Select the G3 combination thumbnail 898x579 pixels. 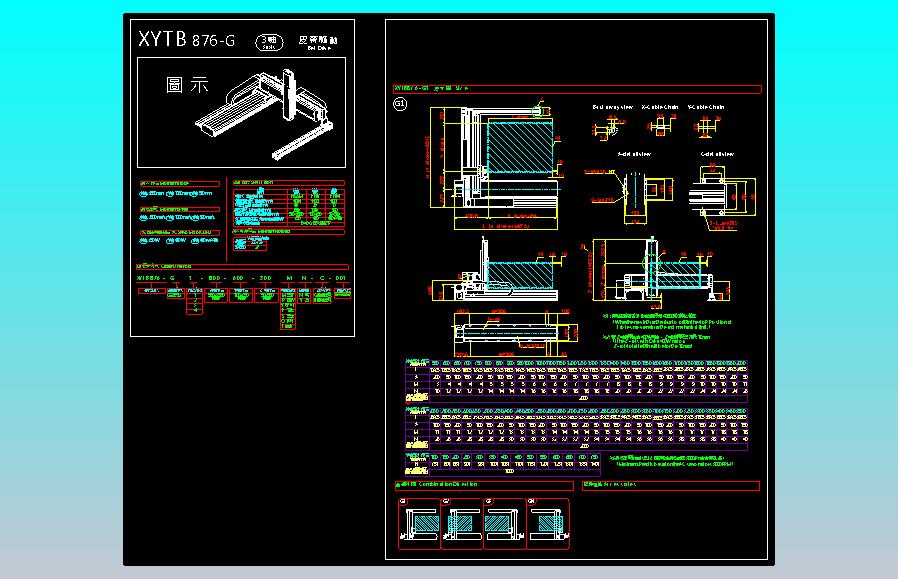click(505, 524)
